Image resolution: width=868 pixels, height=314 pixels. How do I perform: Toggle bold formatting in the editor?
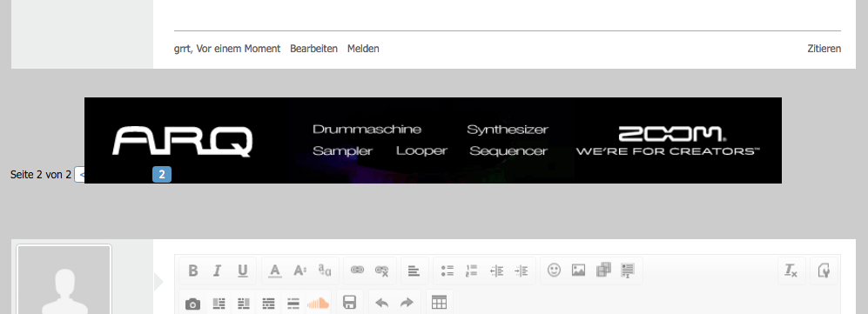(193, 271)
